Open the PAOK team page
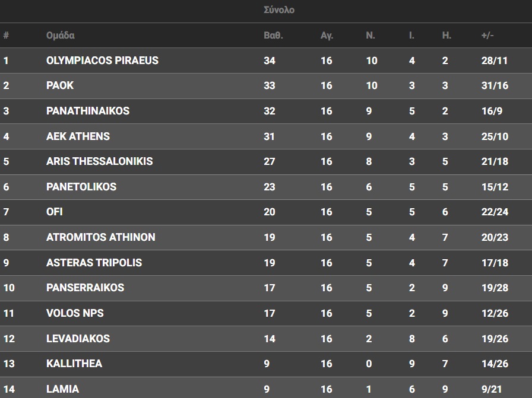 click(60, 85)
